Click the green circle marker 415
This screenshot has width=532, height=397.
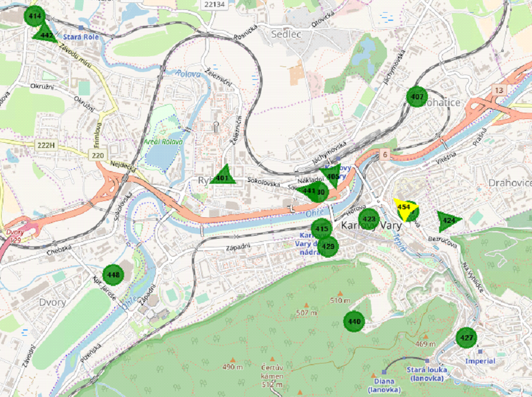(x=322, y=229)
